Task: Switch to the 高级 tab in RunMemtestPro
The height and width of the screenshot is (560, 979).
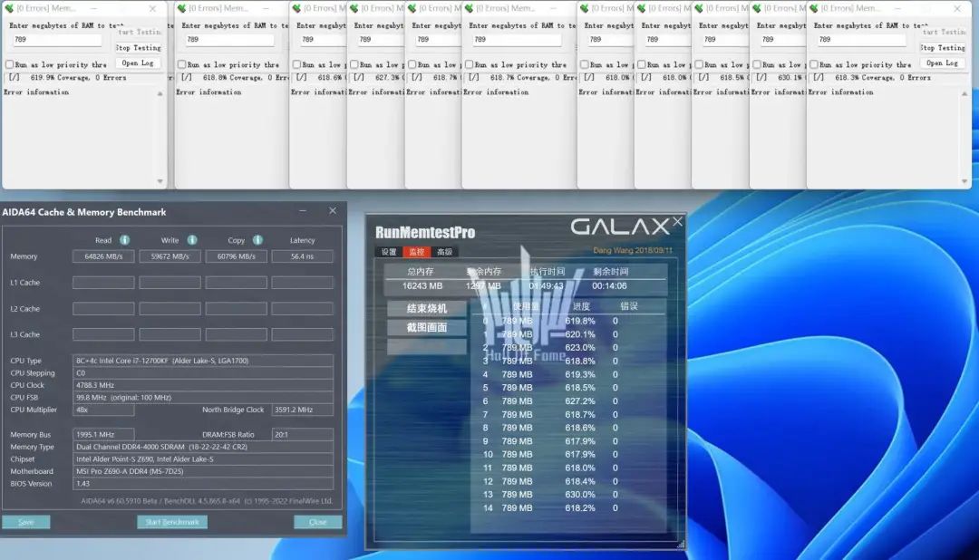Action: coord(443,252)
